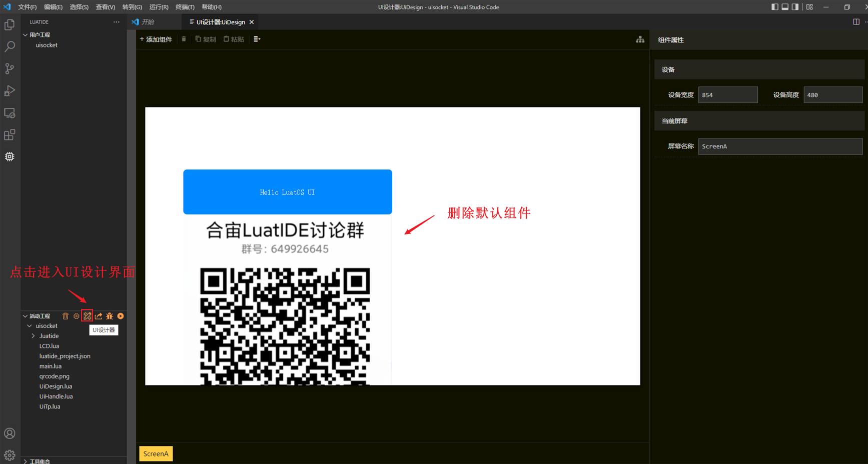Switch to the 开始 tab

tap(148, 22)
